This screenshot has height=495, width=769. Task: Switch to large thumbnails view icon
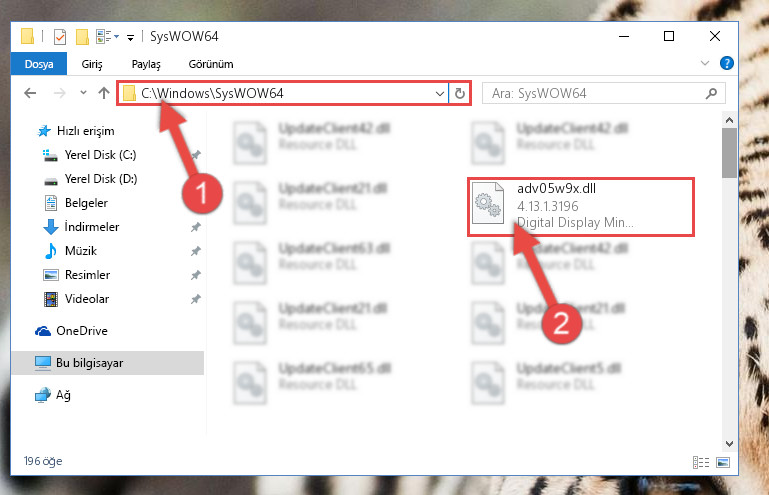click(723, 462)
